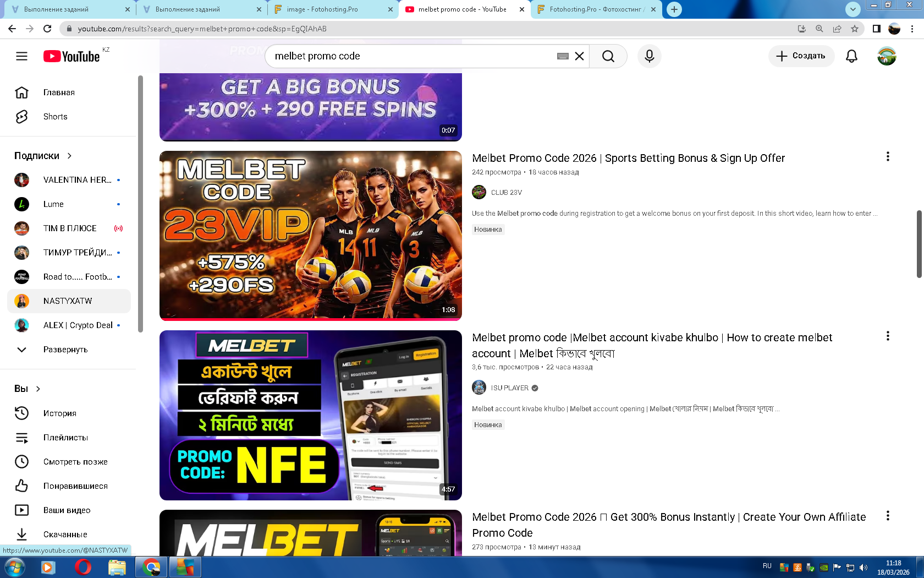This screenshot has height=578, width=924.
Task: Open Главная in the sidebar
Action: [69, 92]
